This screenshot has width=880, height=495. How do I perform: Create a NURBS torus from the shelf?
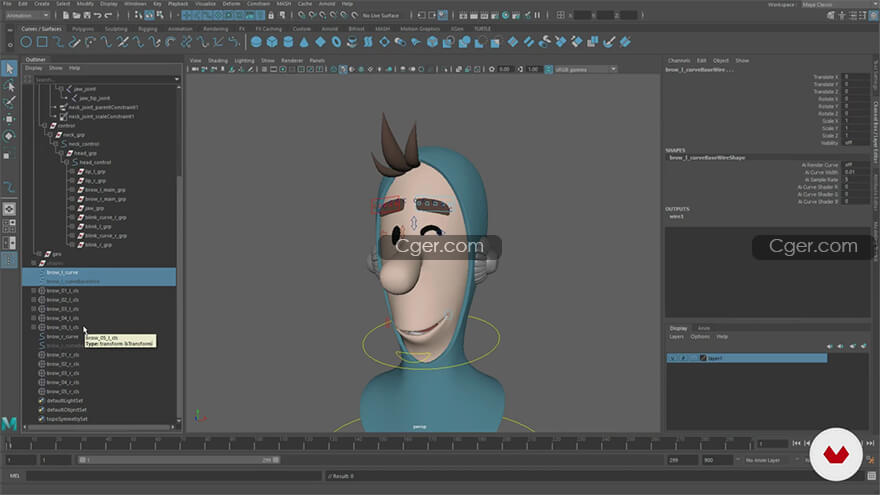coord(336,42)
